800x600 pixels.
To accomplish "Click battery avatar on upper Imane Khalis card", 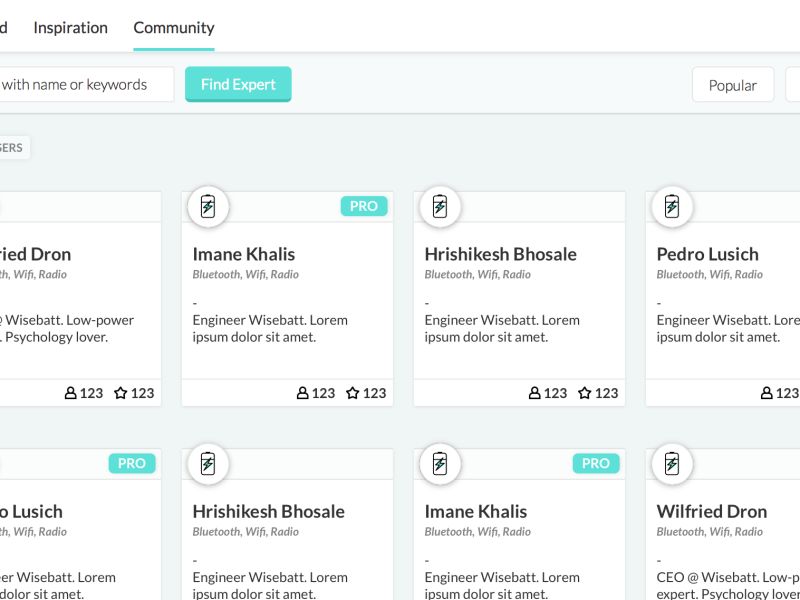I will (208, 207).
